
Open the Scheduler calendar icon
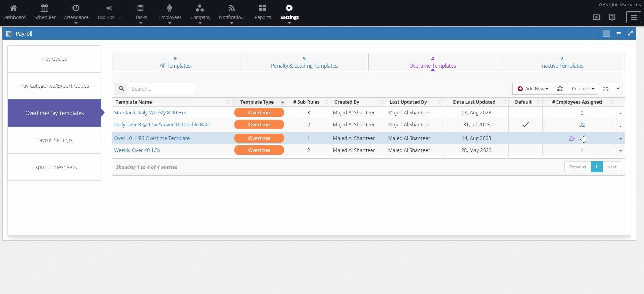pyautogui.click(x=45, y=8)
